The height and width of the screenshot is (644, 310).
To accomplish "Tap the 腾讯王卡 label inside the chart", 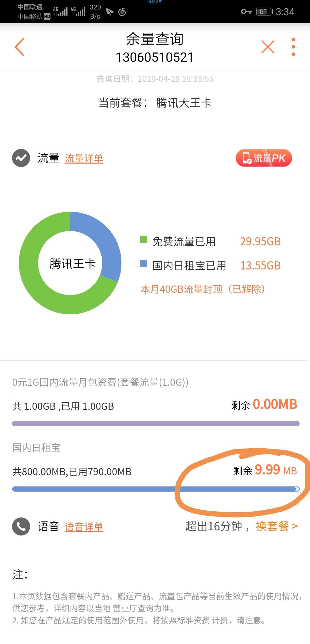I will coord(72,263).
